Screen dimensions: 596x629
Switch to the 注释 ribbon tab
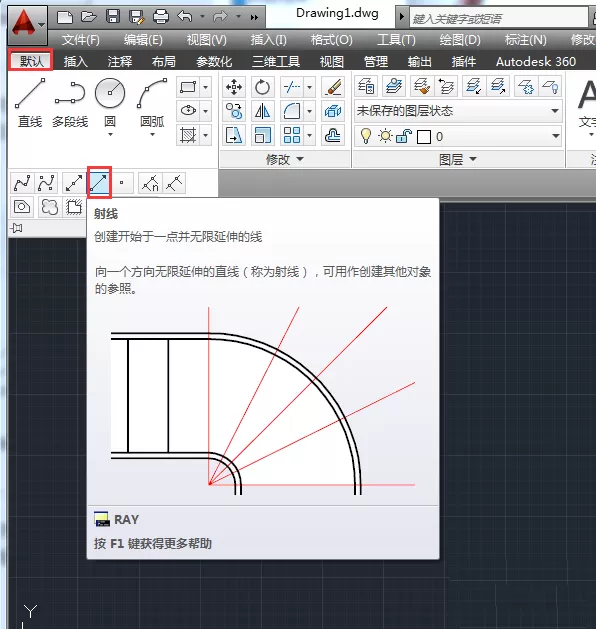click(120, 61)
